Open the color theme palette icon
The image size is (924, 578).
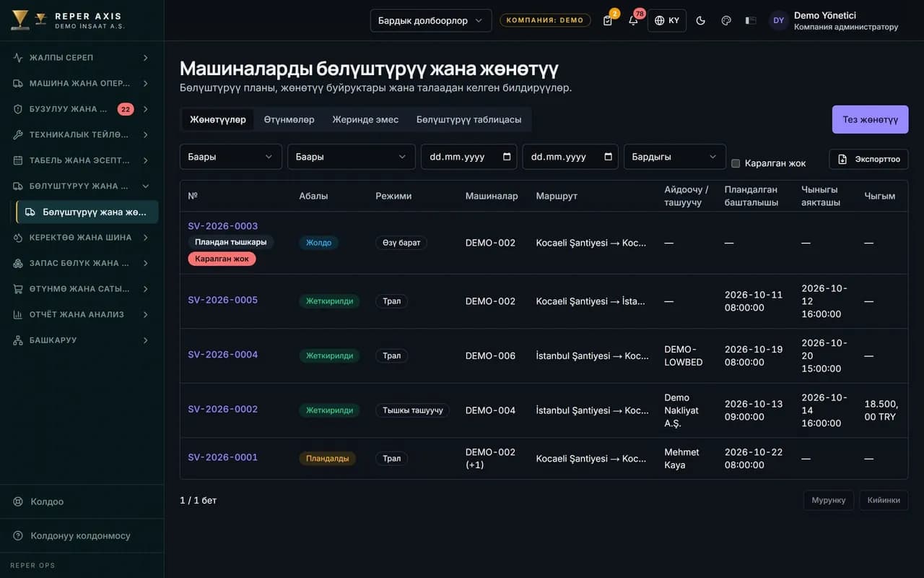[x=726, y=20]
